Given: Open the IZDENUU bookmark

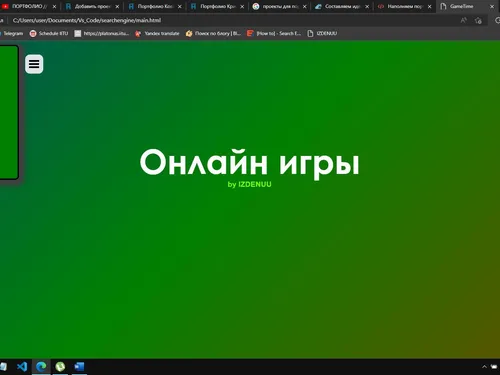Looking at the screenshot, I should 322,33.
